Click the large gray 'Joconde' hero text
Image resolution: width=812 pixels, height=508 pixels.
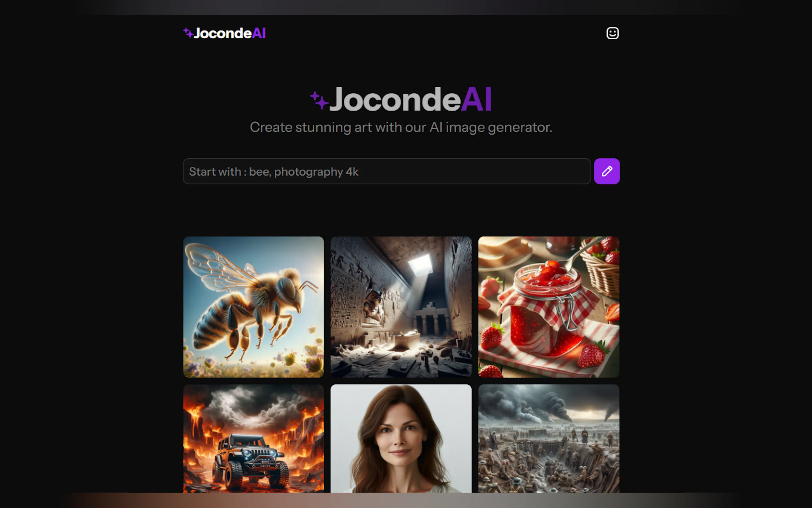click(395, 99)
